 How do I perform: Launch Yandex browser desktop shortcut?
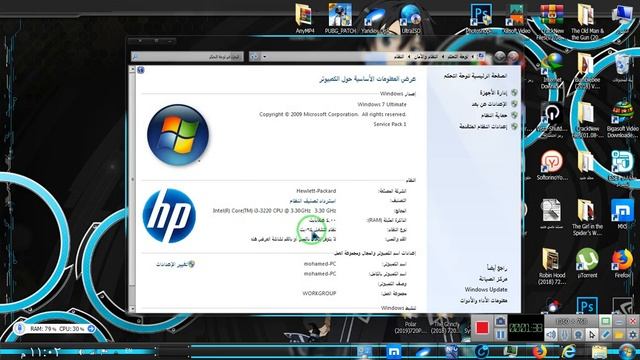click(375, 20)
